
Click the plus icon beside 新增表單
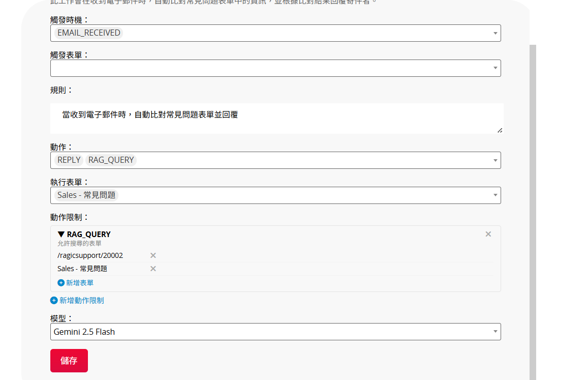coord(61,283)
